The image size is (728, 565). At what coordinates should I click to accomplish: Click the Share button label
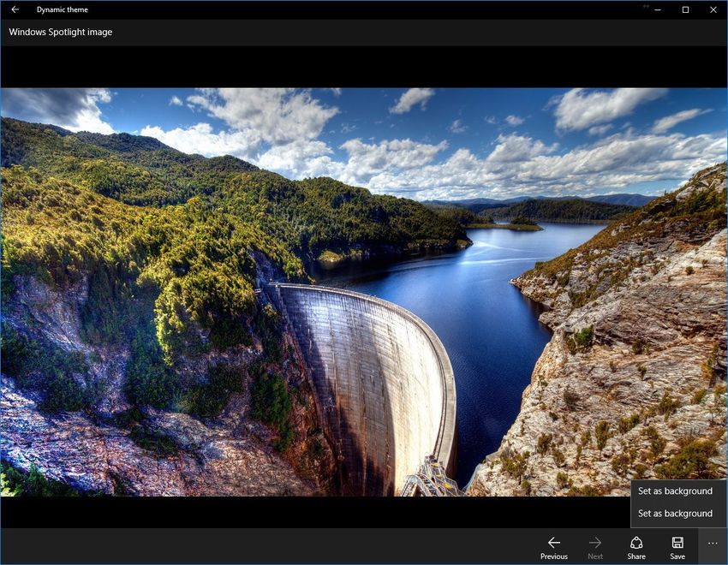pos(636,556)
